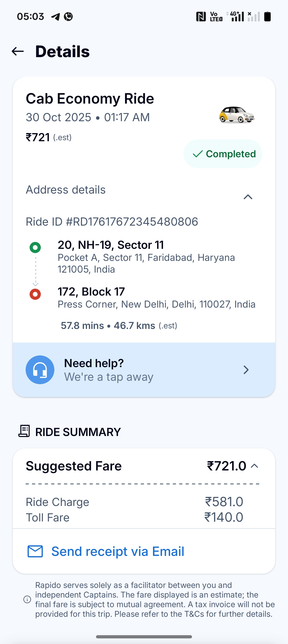Collapse the Suggested Fare breakdown
The image size is (288, 644).
(x=255, y=466)
